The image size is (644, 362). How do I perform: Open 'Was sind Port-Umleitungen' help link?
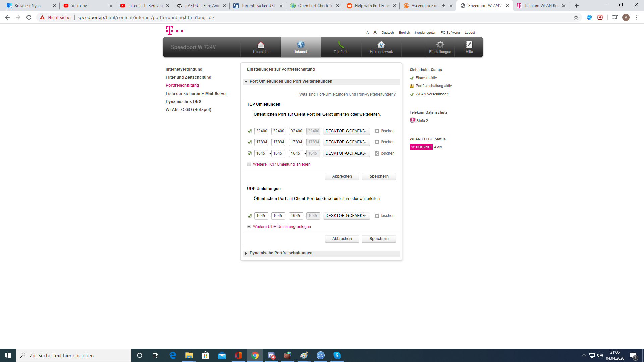[347, 94]
